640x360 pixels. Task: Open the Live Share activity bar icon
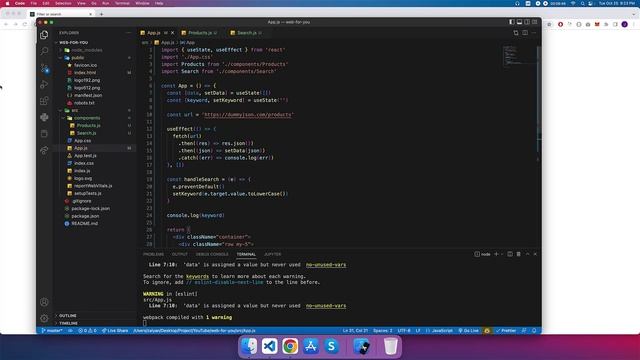(x=44, y=151)
